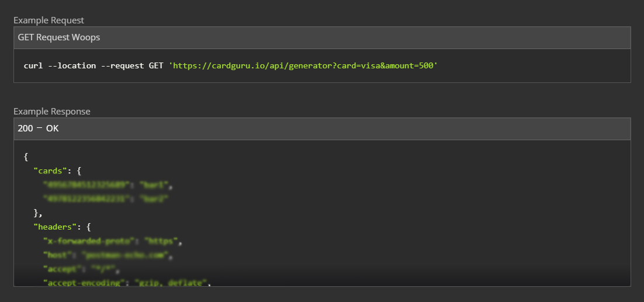Screen dimensions: 644x302
Task: Click the first blurred card number entry
Action: [108, 185]
